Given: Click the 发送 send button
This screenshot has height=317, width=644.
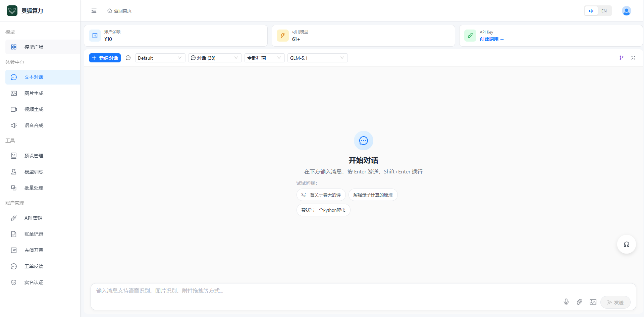Looking at the screenshot, I should (615, 302).
